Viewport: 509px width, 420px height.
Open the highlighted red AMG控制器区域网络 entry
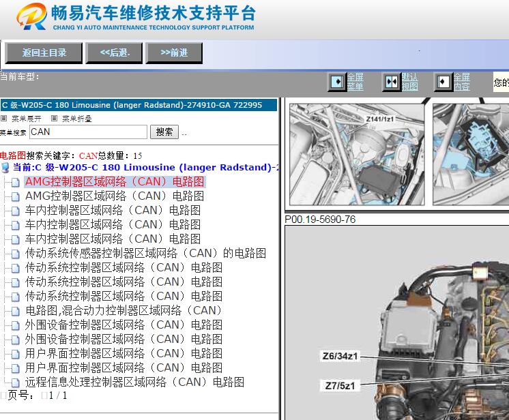(x=115, y=181)
